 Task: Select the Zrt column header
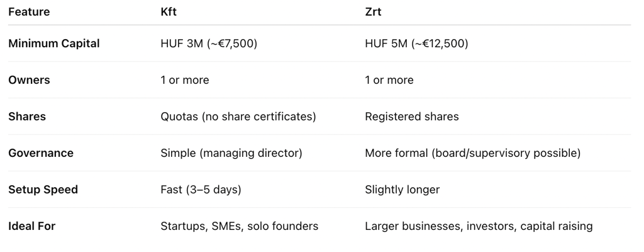click(373, 12)
